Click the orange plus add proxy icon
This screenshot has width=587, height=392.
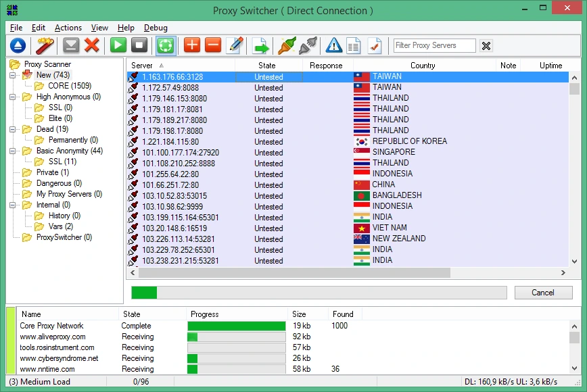(192, 46)
